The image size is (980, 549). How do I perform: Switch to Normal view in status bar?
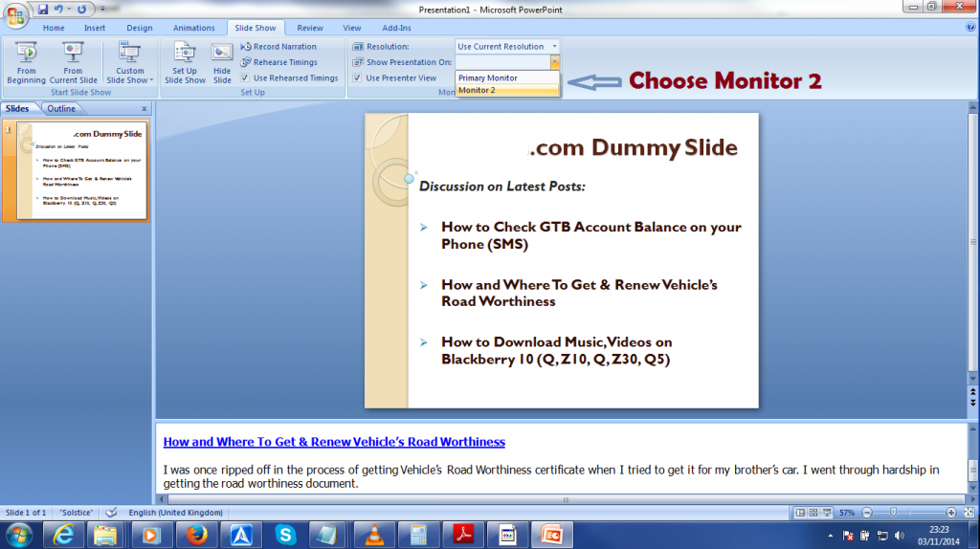pyautogui.click(x=800, y=513)
